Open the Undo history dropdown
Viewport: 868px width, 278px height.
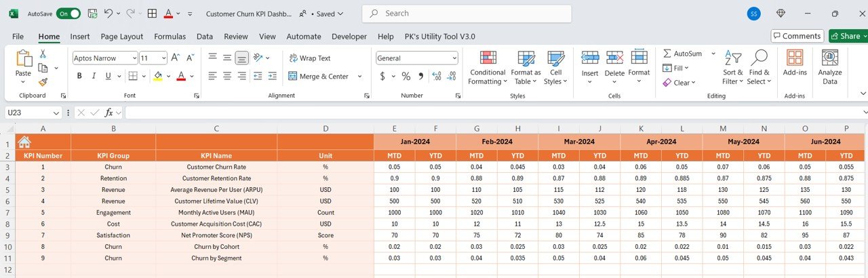tap(118, 14)
